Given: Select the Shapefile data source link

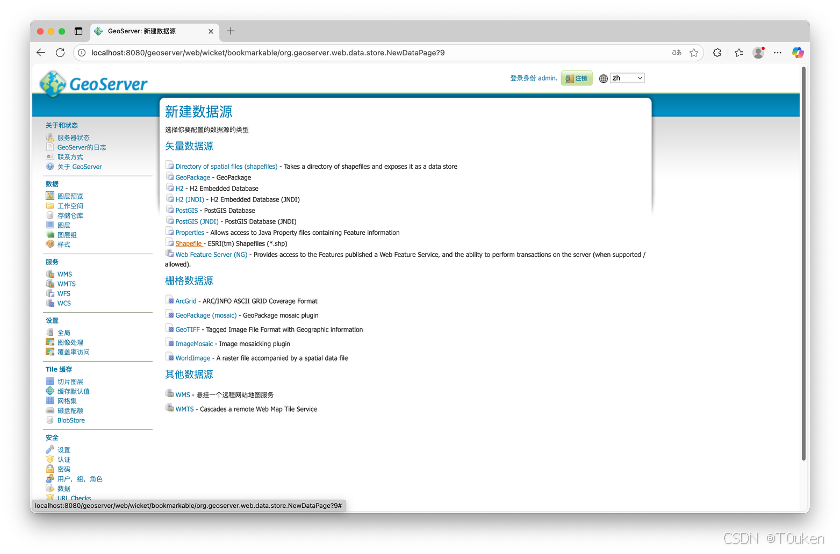Looking at the screenshot, I should coord(189,243).
